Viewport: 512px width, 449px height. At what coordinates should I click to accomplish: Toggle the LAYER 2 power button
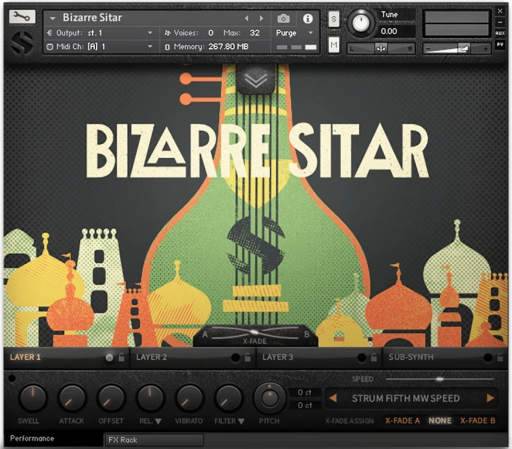235,357
